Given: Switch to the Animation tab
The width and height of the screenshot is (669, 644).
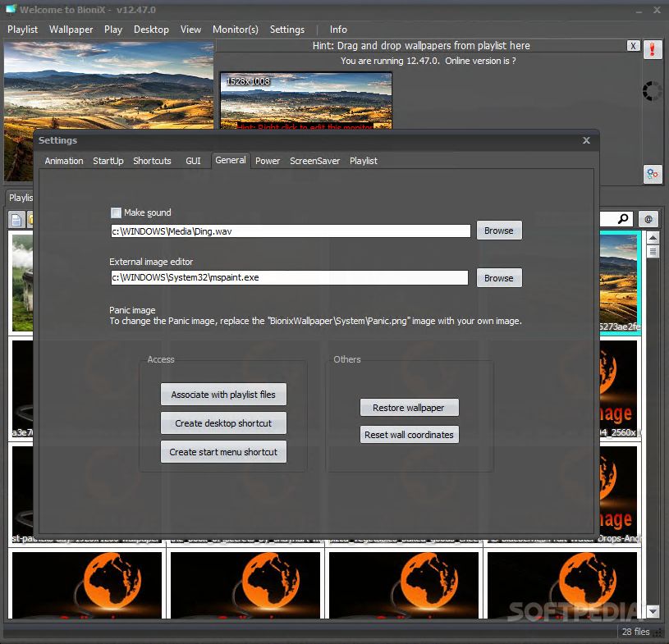Looking at the screenshot, I should pyautogui.click(x=64, y=161).
